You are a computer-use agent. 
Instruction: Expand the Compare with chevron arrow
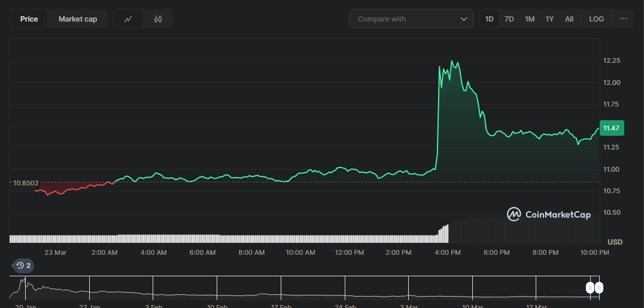pos(464,19)
